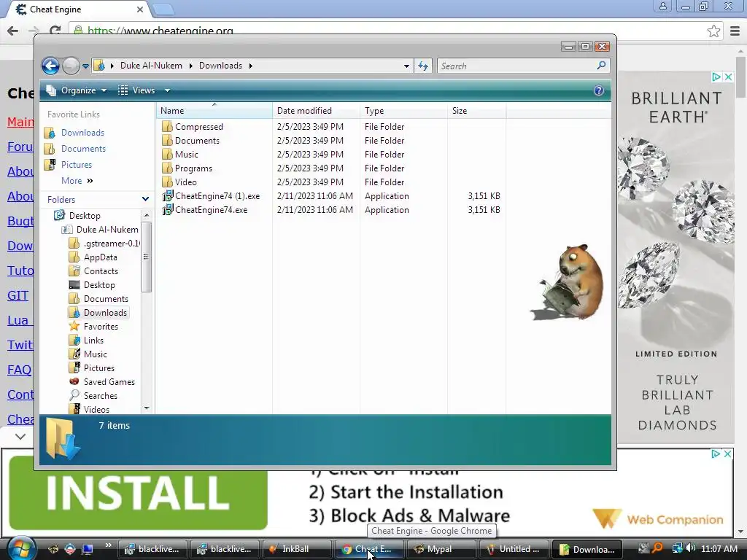Expand address bar history dropdown arrow
This screenshot has width=747, height=560.
point(406,66)
